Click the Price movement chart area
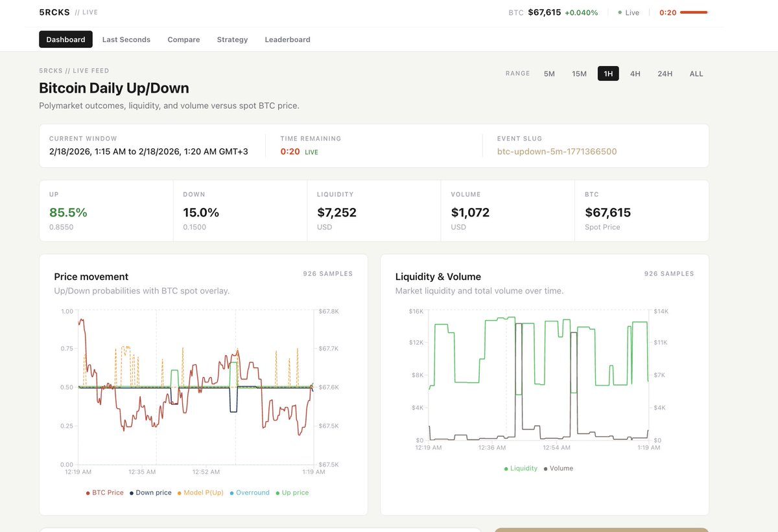This screenshot has width=778, height=532. pos(196,387)
